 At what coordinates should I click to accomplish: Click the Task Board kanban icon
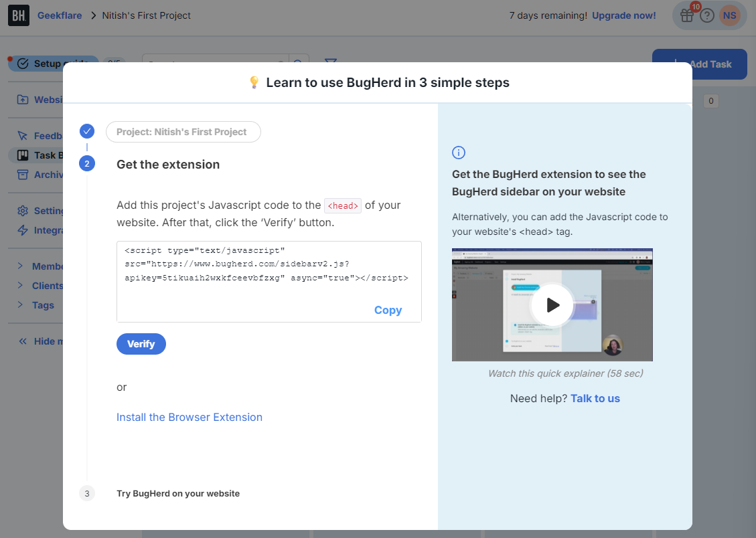[23, 155]
